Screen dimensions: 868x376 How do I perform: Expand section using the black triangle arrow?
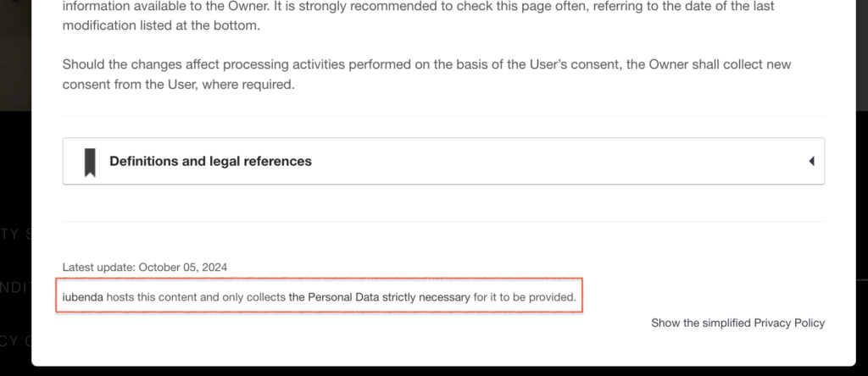(x=811, y=161)
